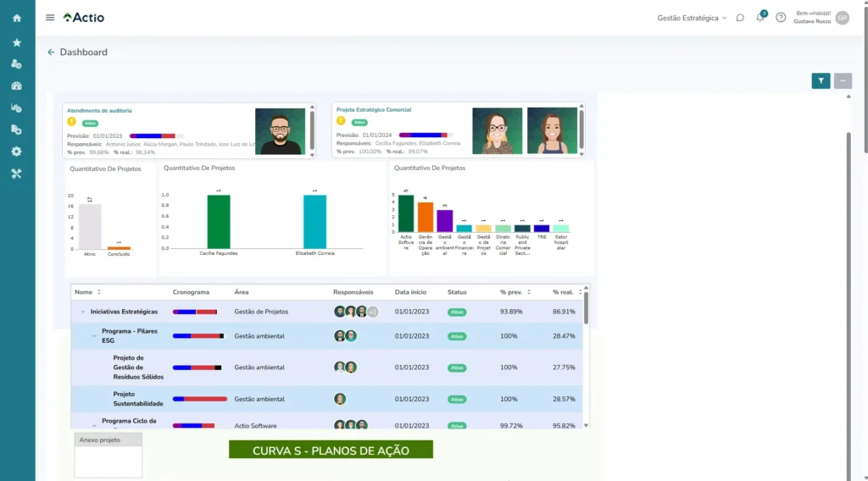The image size is (868, 481).
Task: Open the chat messages icon
Action: coord(740,18)
